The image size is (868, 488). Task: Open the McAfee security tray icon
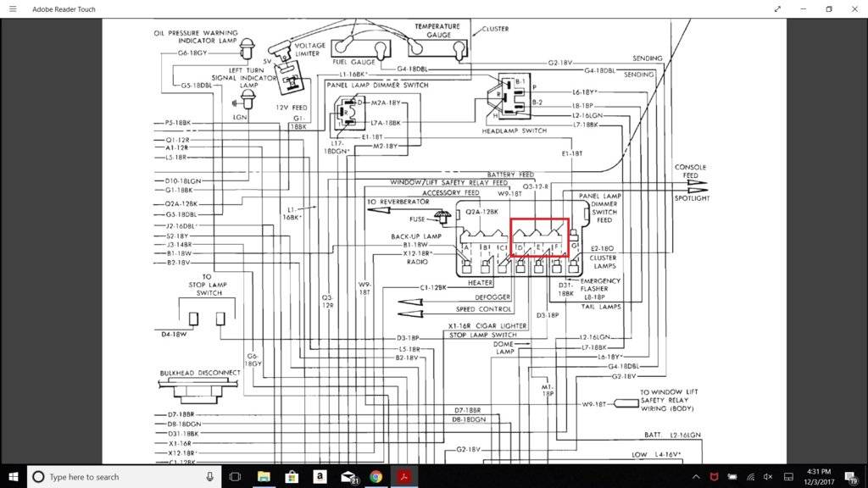(714, 476)
